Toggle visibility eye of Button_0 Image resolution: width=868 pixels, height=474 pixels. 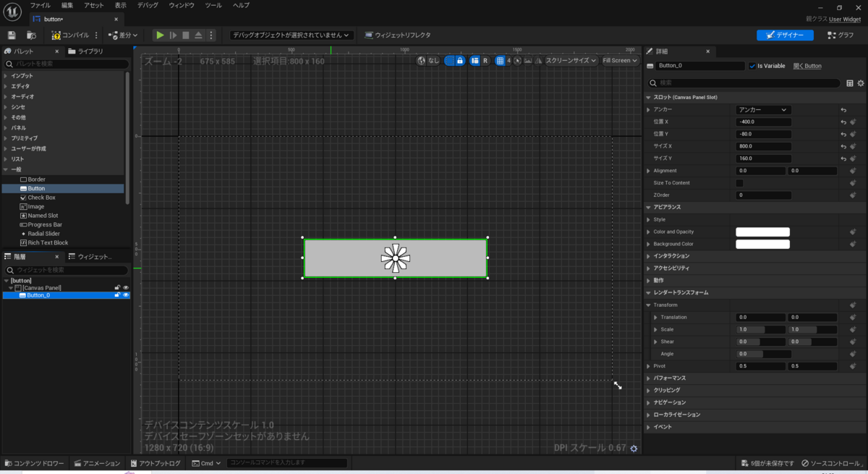126,295
